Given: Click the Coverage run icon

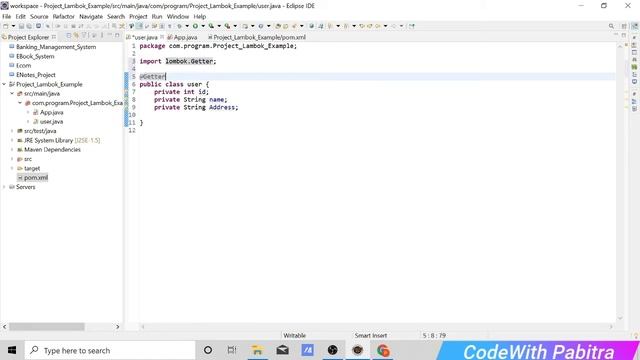Looking at the screenshot, I should click(x=211, y=26).
